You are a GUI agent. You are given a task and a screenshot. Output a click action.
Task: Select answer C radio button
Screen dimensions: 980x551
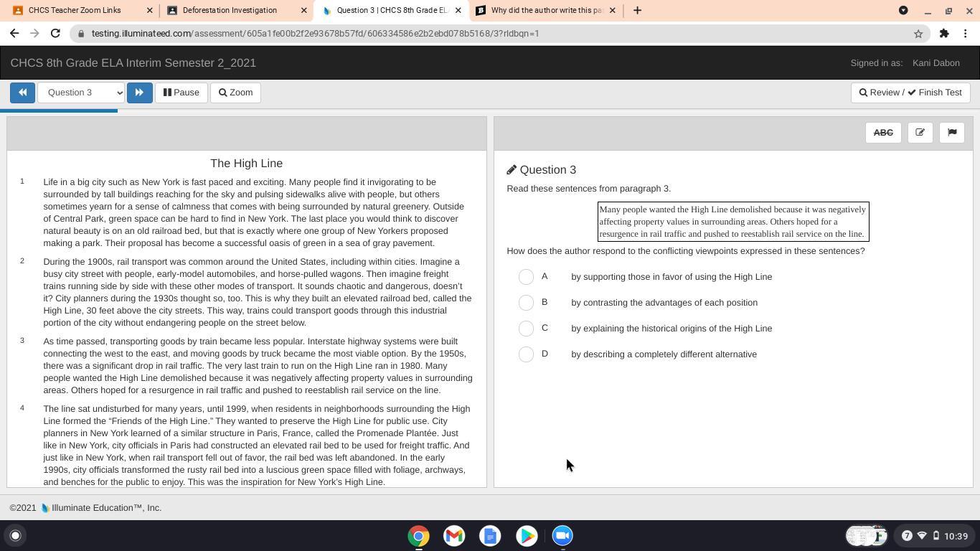tap(526, 329)
